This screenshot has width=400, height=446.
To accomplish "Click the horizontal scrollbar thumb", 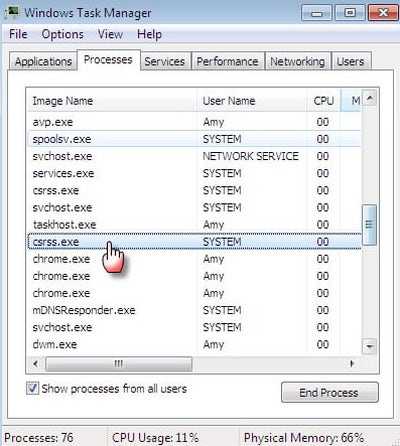I will [119, 363].
